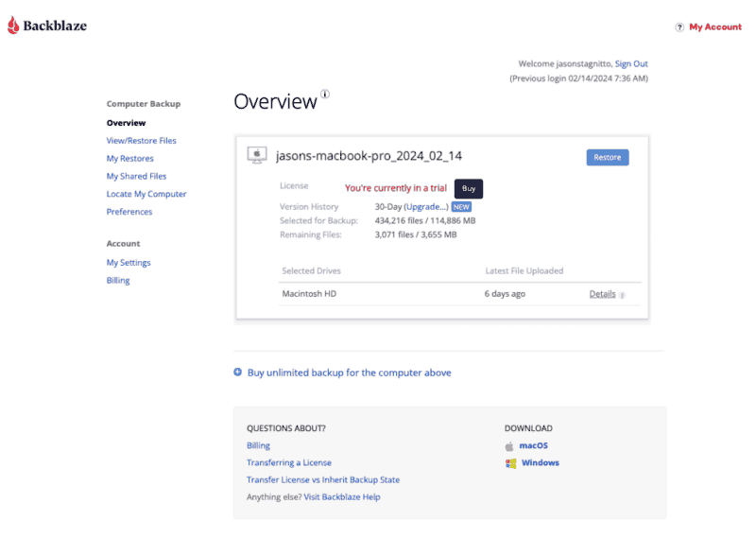
Task: Open Transferring a License help link
Action: tap(289, 462)
